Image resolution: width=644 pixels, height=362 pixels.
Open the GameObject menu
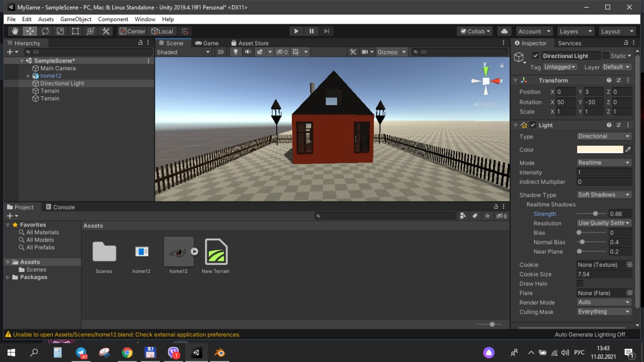tap(76, 19)
